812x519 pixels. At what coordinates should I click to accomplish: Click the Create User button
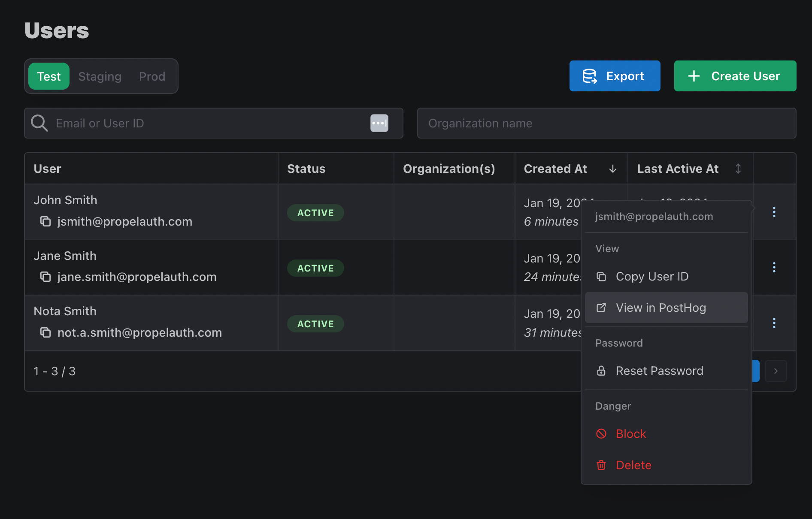[x=735, y=76]
